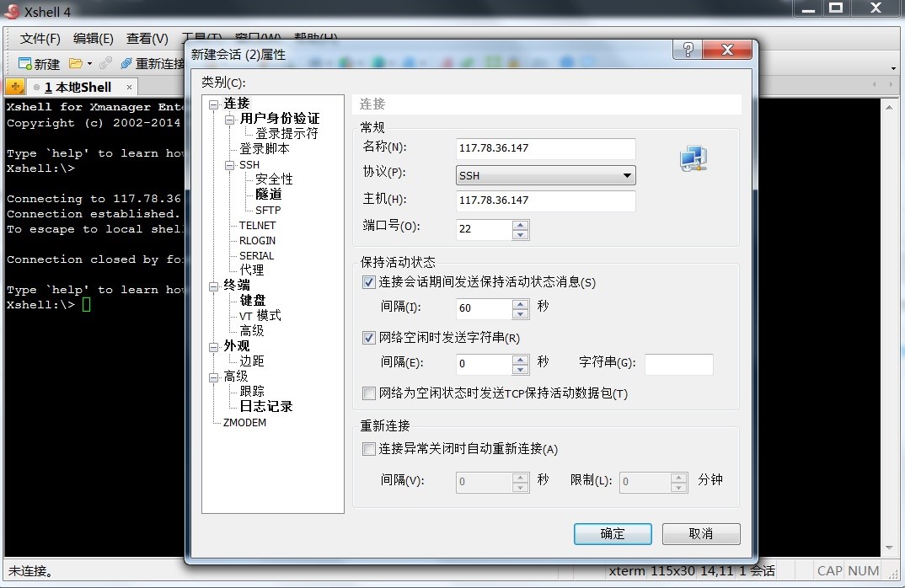The image size is (905, 588).
Task: Open the dropdown arrow beside the folder icon
Action: click(x=89, y=63)
